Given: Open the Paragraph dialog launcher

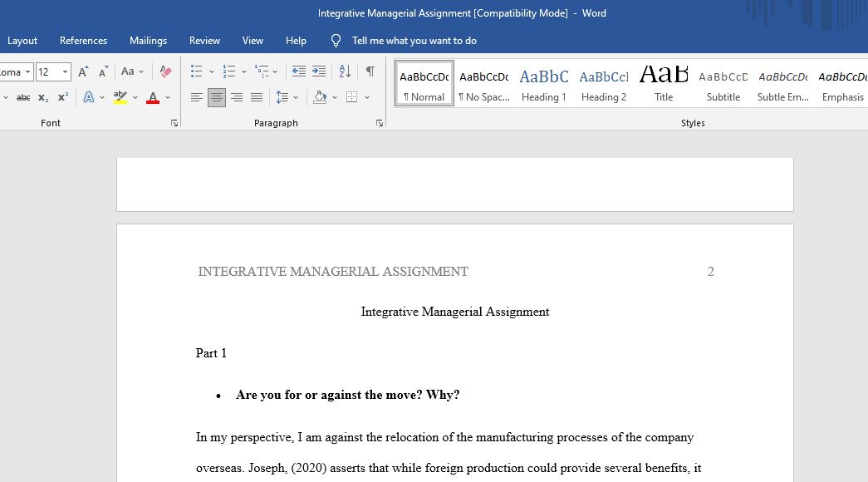Looking at the screenshot, I should point(380,123).
